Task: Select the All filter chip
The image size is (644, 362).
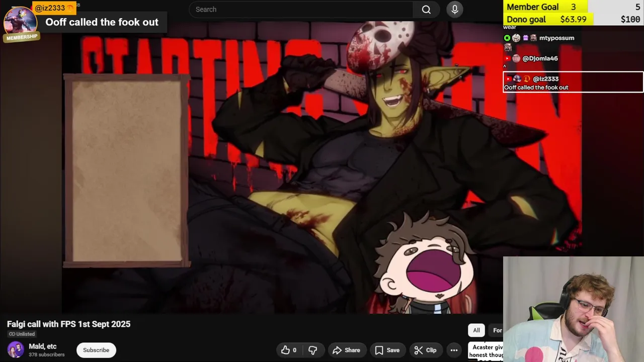Action: click(x=476, y=330)
